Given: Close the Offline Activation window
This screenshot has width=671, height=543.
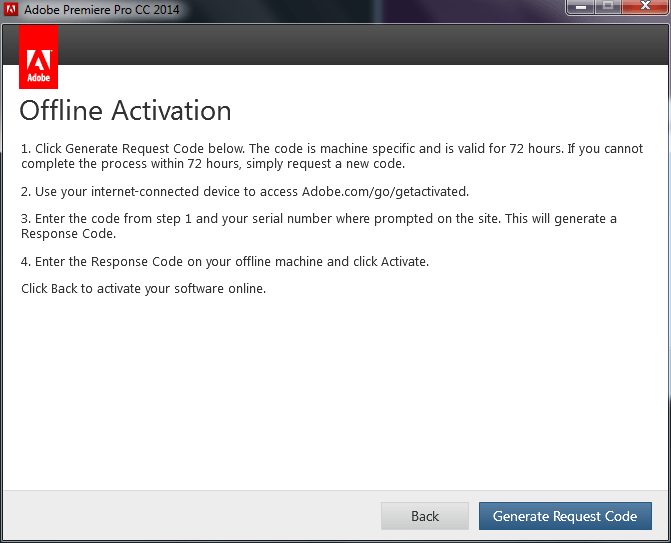Looking at the screenshot, I should coord(645,7).
